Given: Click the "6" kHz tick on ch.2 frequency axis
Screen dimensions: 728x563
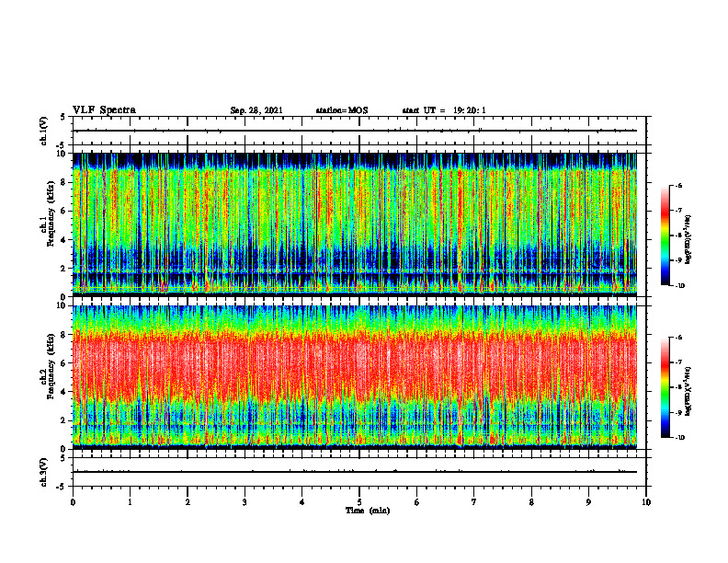Looking at the screenshot, I should pos(64,363).
